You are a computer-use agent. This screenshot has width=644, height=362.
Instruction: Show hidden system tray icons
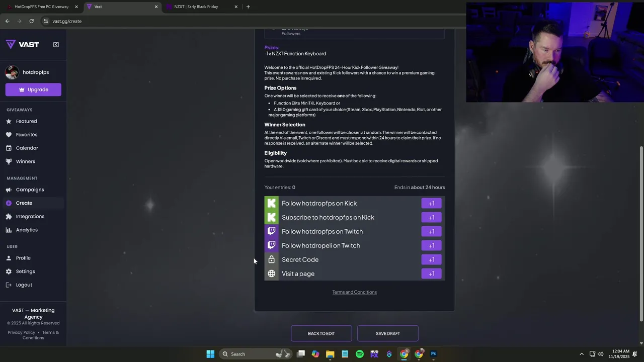click(x=582, y=354)
